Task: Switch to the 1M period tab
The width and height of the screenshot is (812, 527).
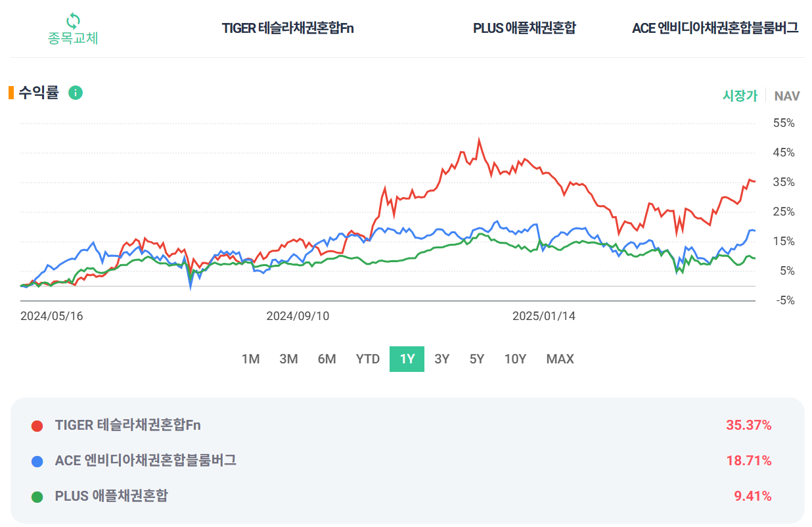Action: 251,359
